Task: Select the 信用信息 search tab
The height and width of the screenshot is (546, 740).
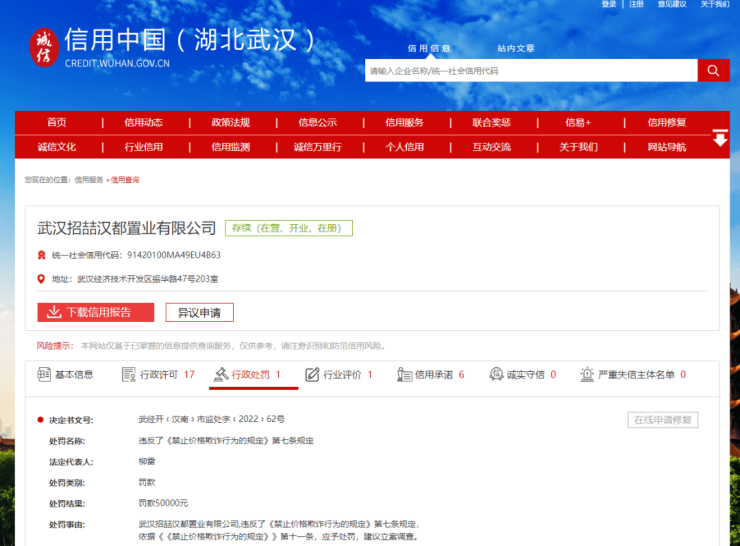Action: click(x=428, y=48)
